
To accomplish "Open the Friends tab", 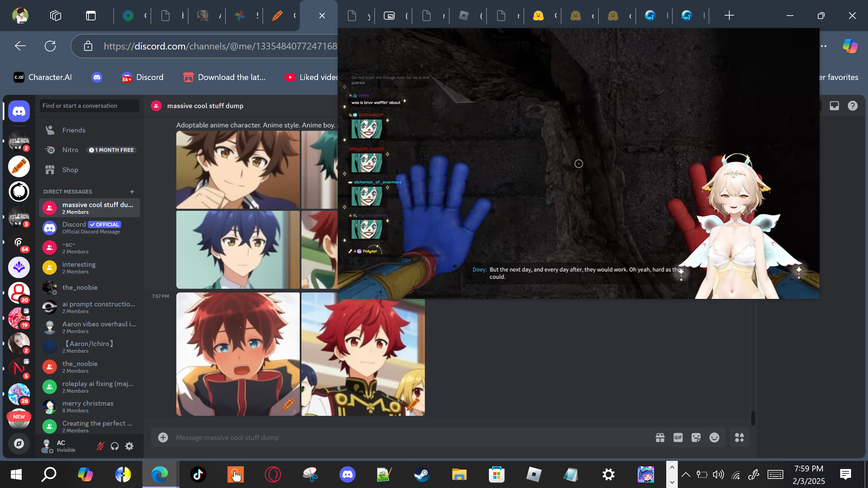I will point(90,130).
